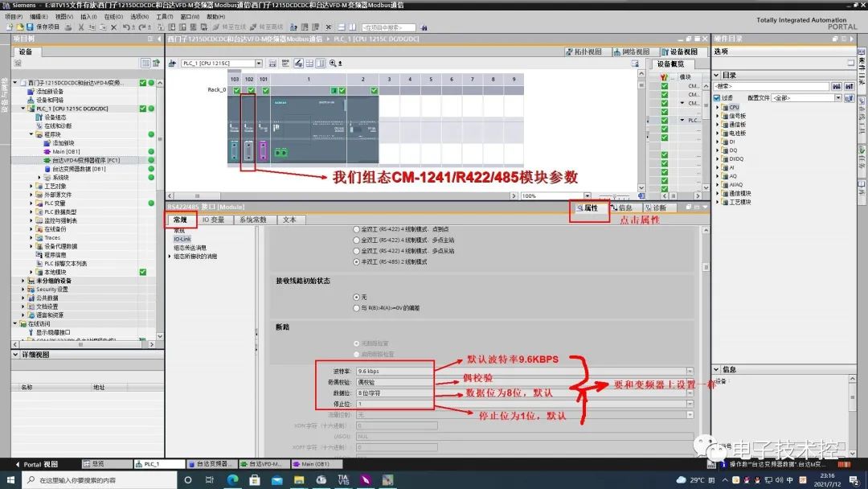Select full duplex RS-422 point-to-point mode
Image resolution: width=868 pixels, height=489 pixels.
point(357,228)
